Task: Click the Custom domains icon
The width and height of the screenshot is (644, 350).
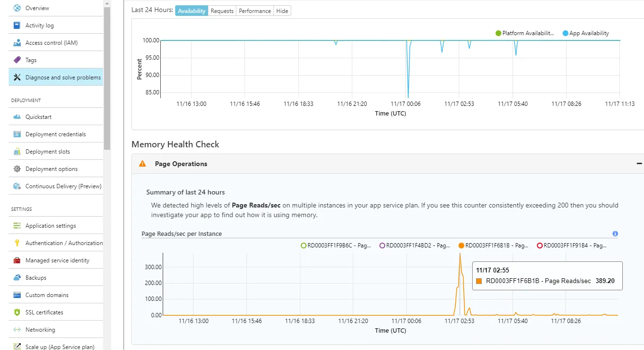Action: [x=17, y=295]
